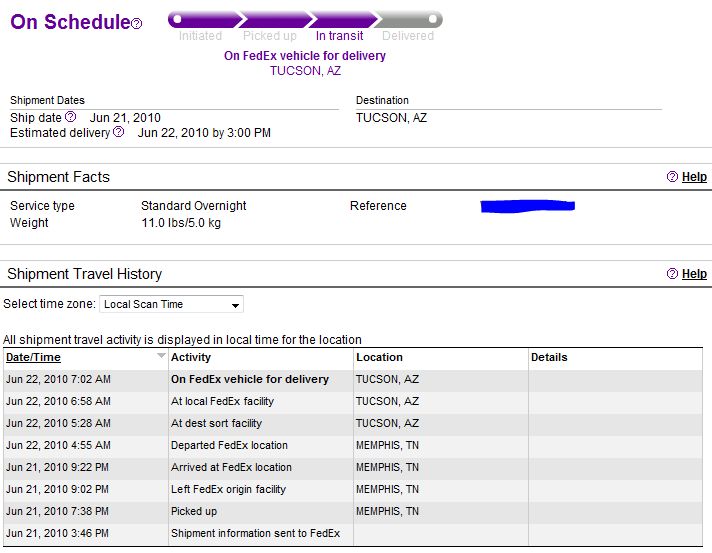This screenshot has height=553, width=712.
Task: Click the sort arrow in the Date/Time column
Action: tap(161, 356)
